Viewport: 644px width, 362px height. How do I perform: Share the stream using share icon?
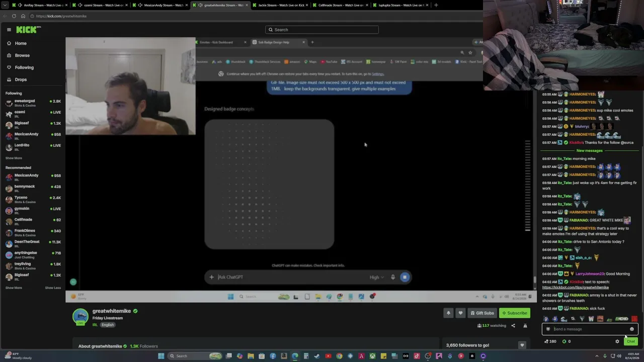(x=513, y=326)
